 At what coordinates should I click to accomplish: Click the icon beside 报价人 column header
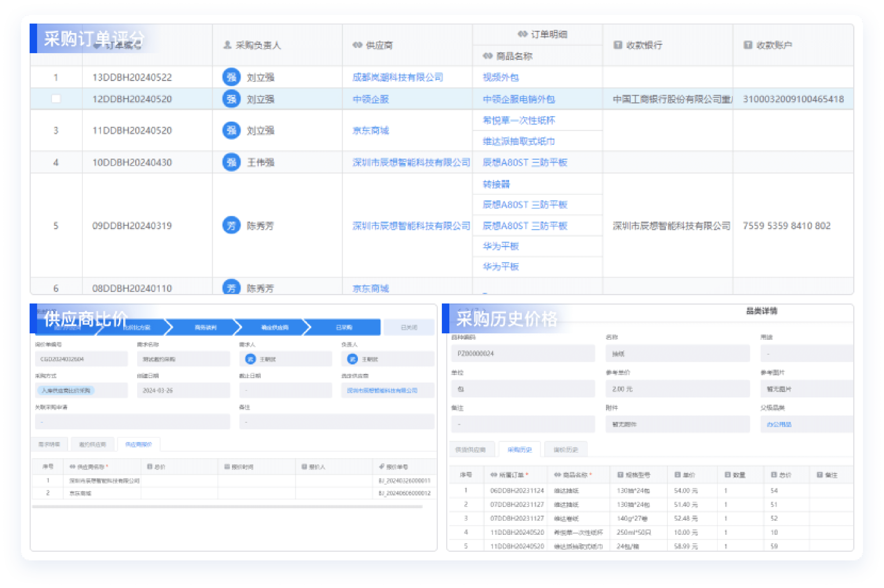click(x=304, y=466)
